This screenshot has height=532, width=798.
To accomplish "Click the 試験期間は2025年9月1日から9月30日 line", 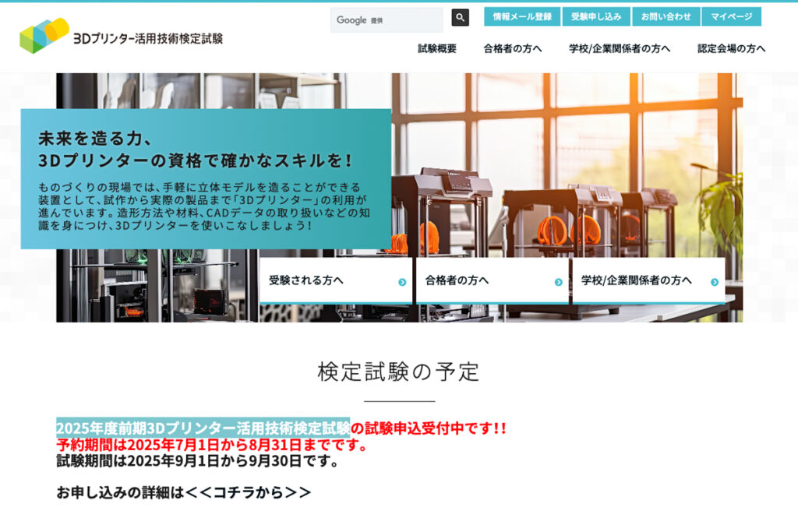I will [x=197, y=461].
